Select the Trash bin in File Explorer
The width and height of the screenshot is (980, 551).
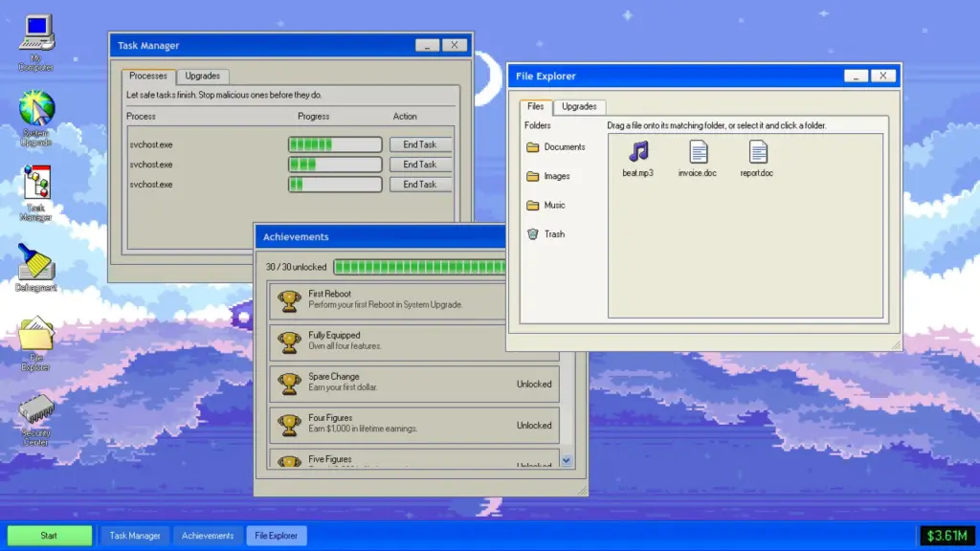click(x=546, y=234)
